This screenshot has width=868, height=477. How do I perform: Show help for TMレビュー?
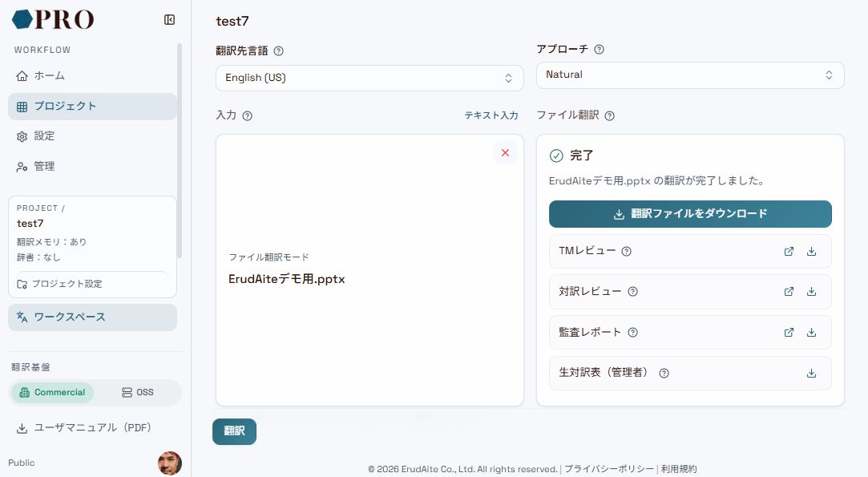626,252
